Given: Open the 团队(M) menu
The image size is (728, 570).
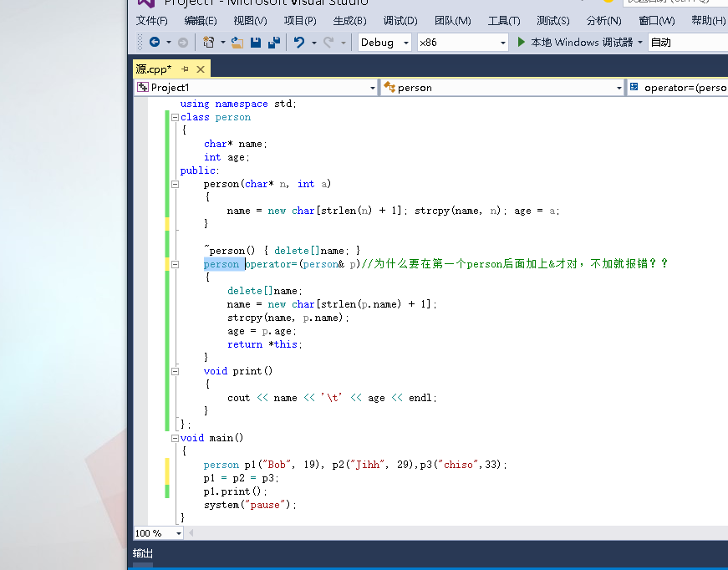Looking at the screenshot, I should tap(453, 20).
